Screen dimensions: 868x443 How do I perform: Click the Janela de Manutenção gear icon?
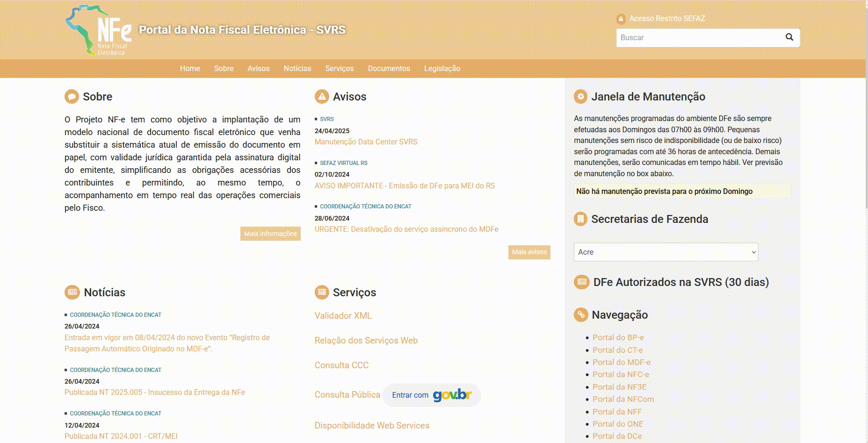pyautogui.click(x=580, y=97)
